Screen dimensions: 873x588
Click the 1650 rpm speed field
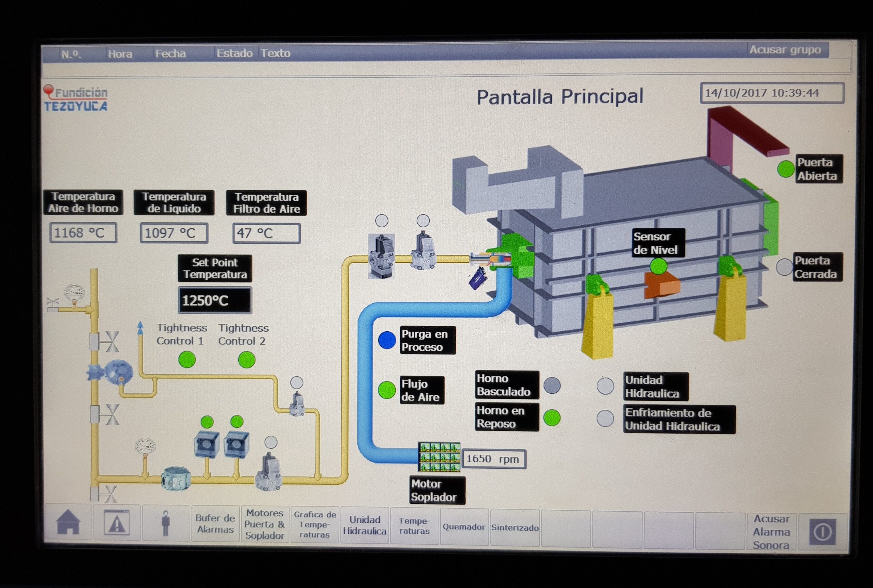click(x=493, y=459)
